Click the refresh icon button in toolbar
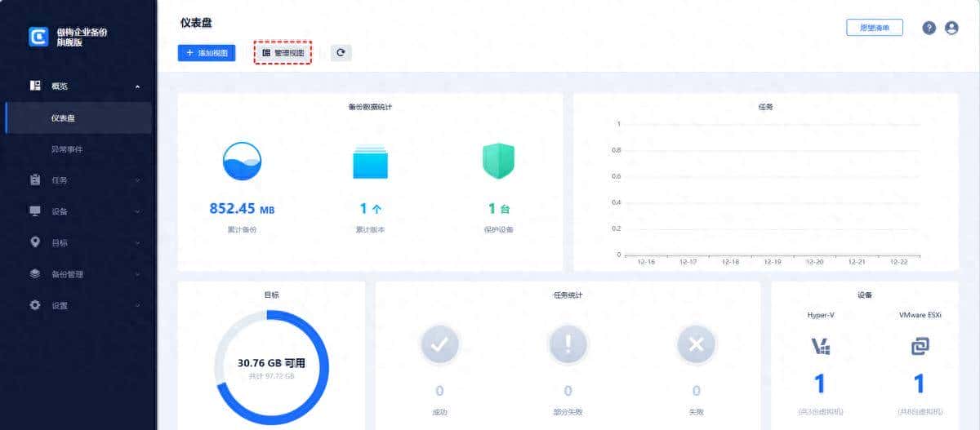Image resolution: width=980 pixels, height=430 pixels. (341, 52)
